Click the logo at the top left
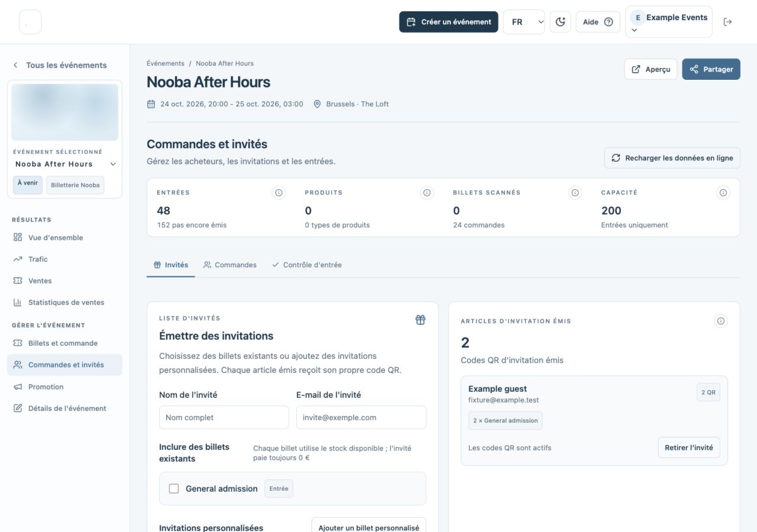 [x=30, y=22]
